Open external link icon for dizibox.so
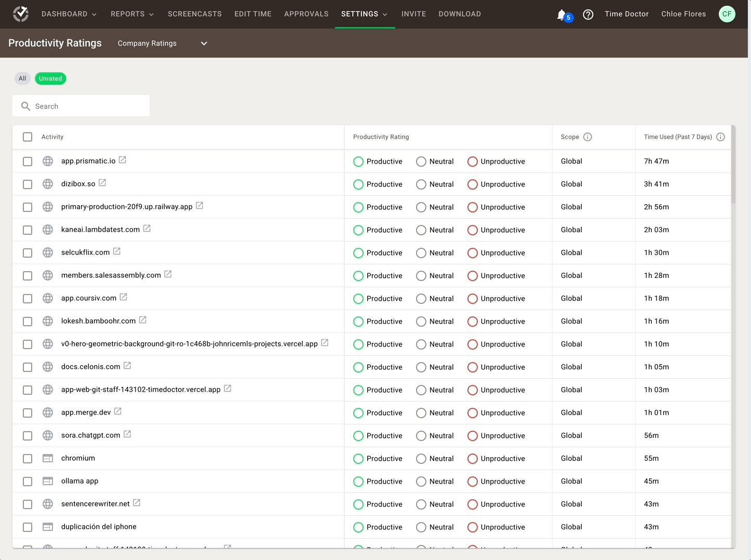 (x=102, y=183)
